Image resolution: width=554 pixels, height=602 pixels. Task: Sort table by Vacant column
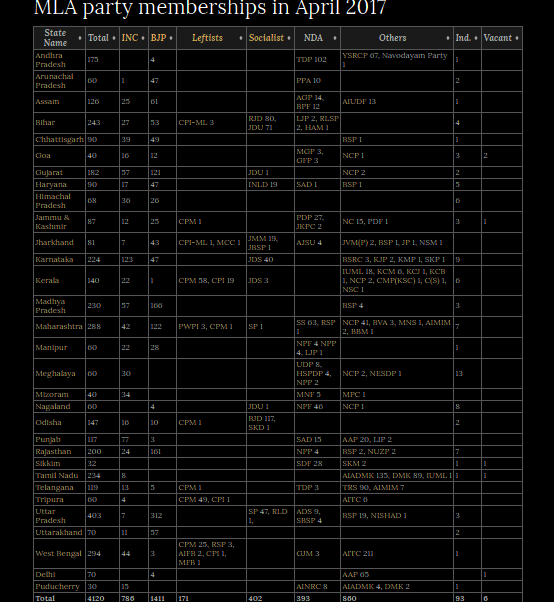[502, 38]
